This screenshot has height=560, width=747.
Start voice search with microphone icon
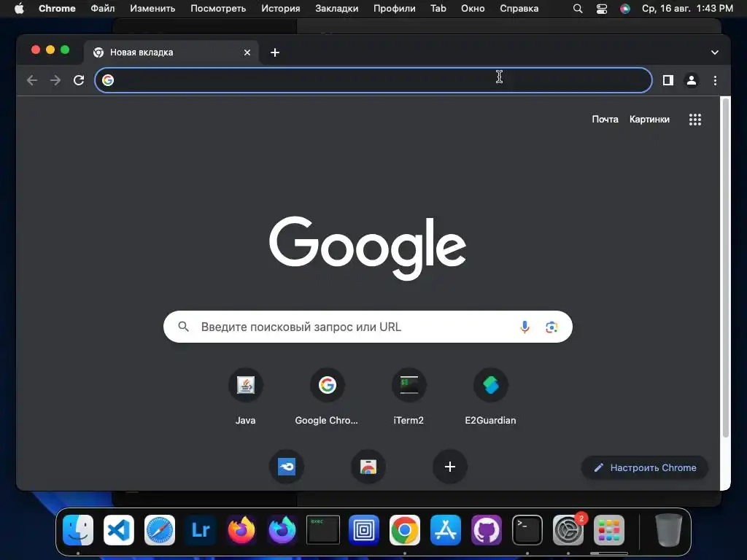525,327
